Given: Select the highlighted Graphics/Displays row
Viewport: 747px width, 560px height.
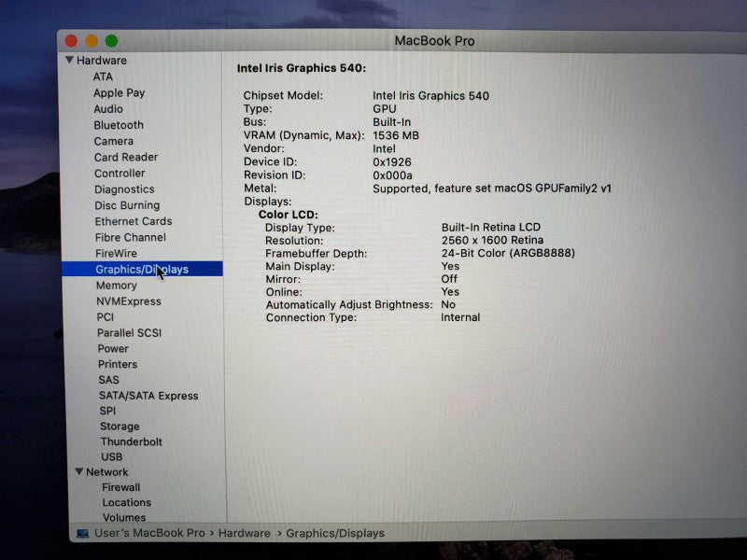Looking at the screenshot, I should click(142, 269).
